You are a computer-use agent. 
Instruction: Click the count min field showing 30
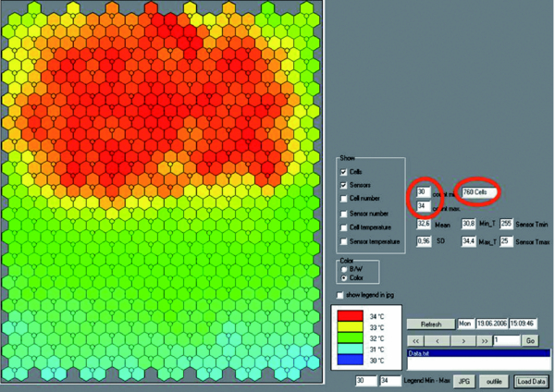(423, 192)
